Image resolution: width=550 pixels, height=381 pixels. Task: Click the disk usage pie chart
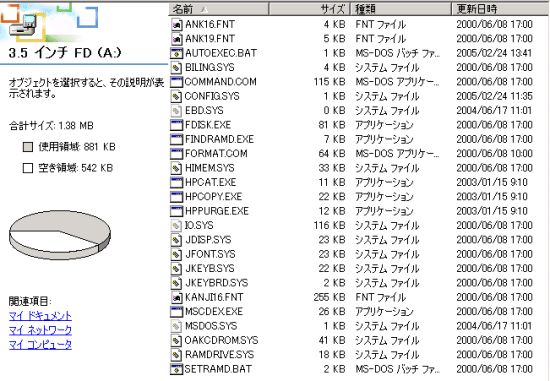click(60, 235)
